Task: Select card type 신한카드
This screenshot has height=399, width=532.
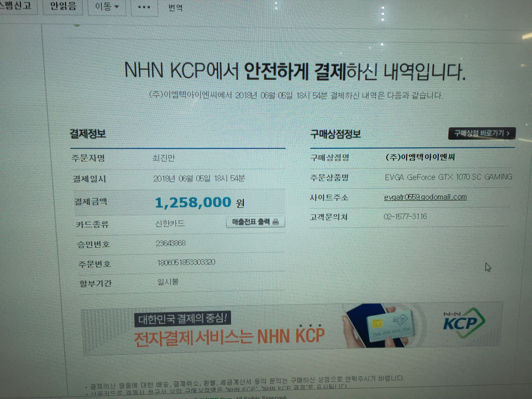Action: point(170,223)
